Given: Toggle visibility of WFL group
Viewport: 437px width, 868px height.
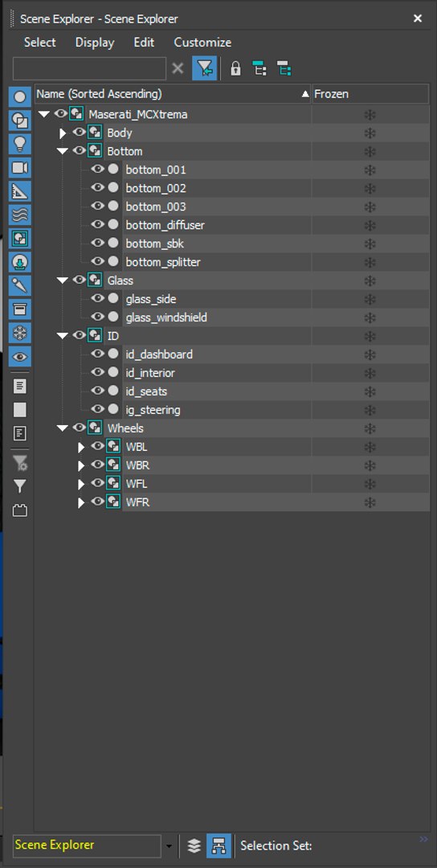Looking at the screenshot, I should coord(98,483).
